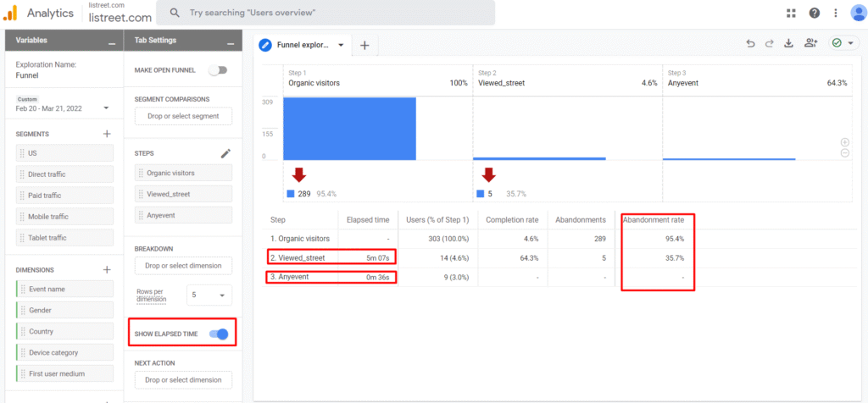
Task: Edit funnel steps with the pencil icon
Action: point(225,153)
